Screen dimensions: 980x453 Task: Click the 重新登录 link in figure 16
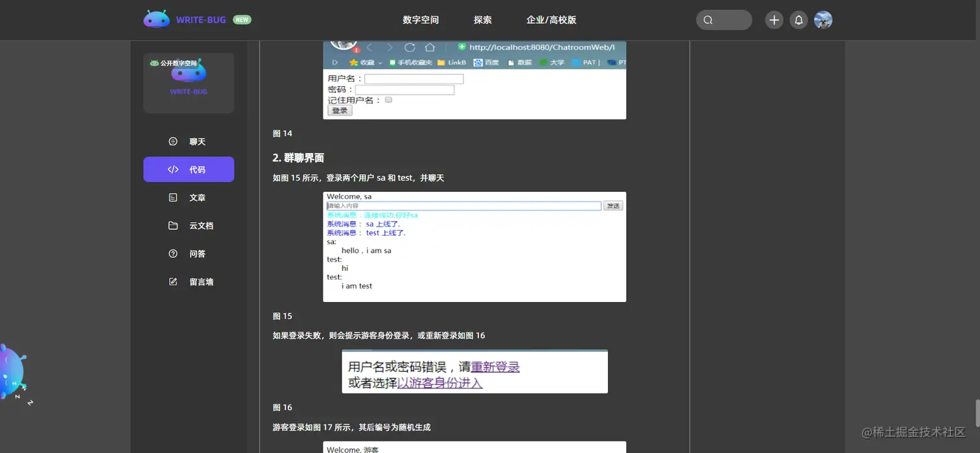tap(495, 367)
